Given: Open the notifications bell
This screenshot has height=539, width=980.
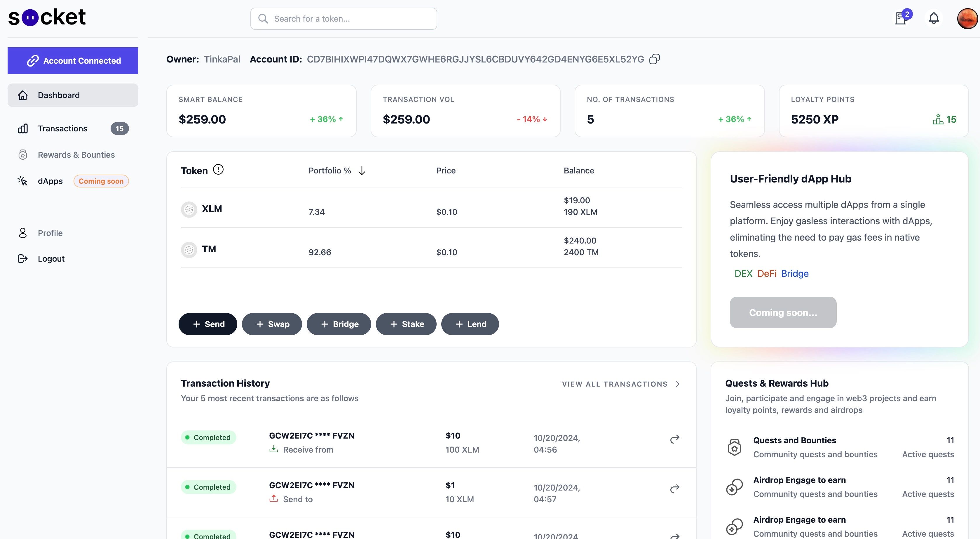Looking at the screenshot, I should tap(934, 18).
